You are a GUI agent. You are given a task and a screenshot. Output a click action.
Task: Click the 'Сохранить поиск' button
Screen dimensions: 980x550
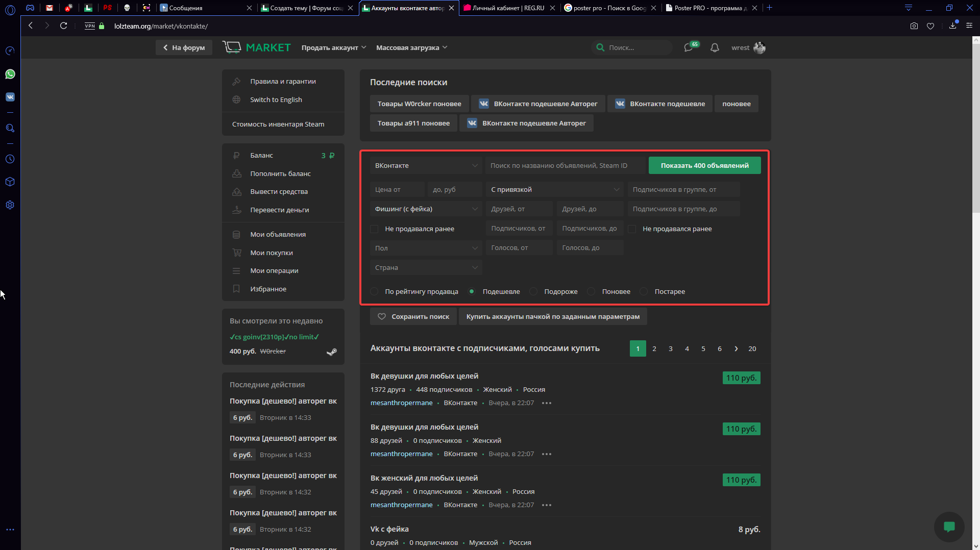[413, 316]
